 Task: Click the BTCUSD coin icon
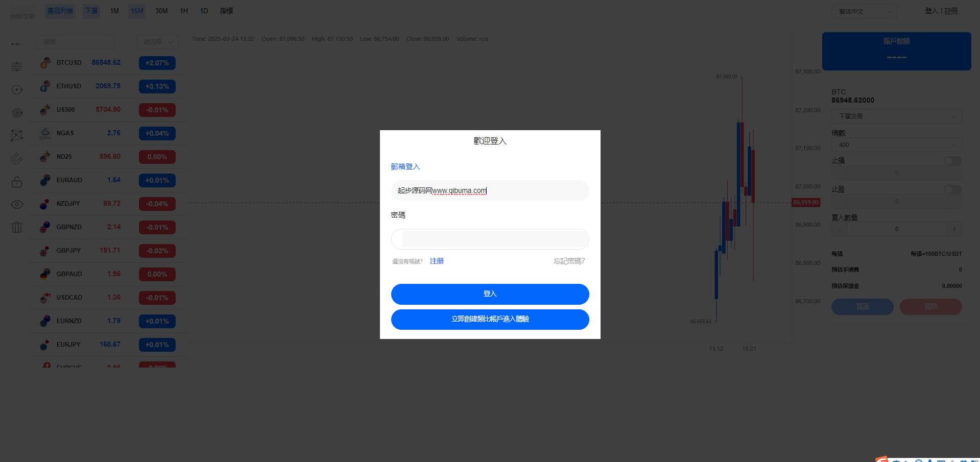coord(45,63)
